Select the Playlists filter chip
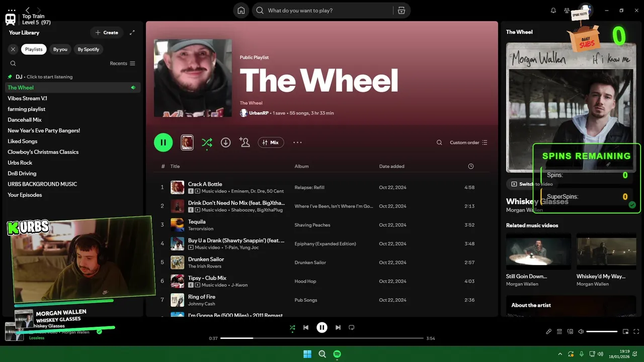644x362 pixels. pos(34,49)
